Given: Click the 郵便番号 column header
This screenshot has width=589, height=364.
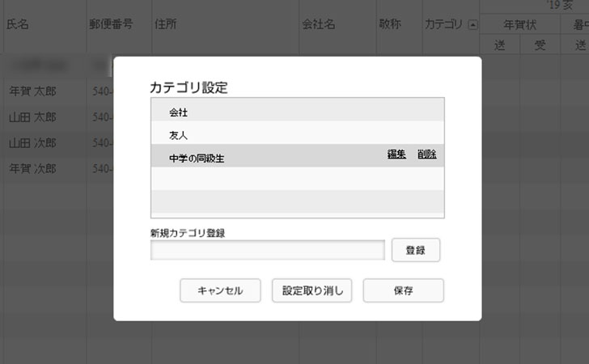Looking at the screenshot, I should tap(111, 24).
